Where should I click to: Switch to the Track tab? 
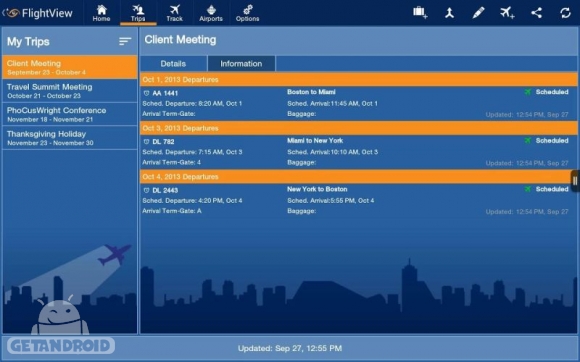[174, 13]
